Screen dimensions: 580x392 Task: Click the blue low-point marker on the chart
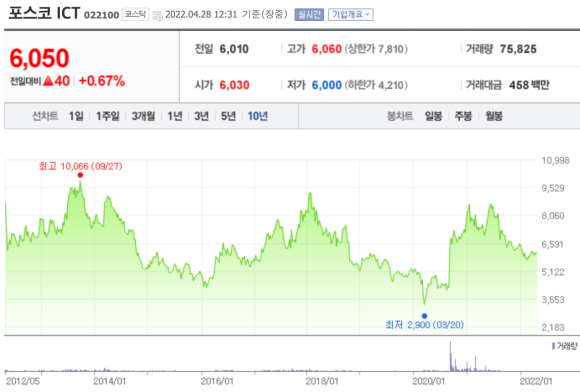[424, 316]
